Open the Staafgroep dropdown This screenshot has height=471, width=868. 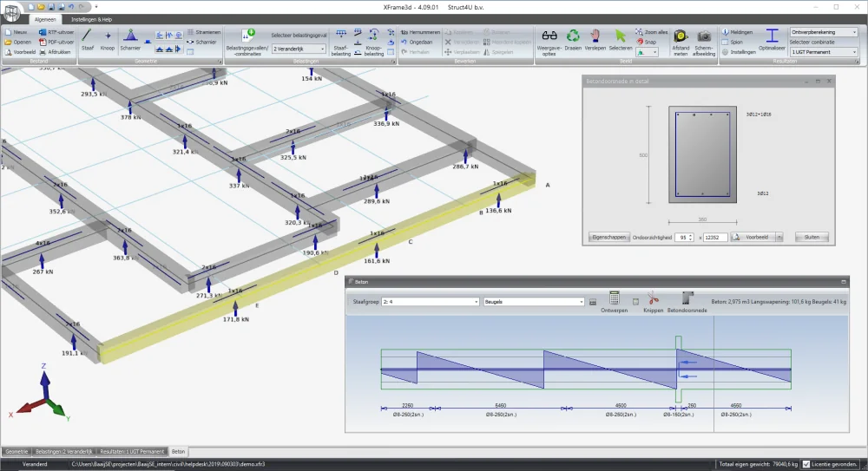click(431, 302)
